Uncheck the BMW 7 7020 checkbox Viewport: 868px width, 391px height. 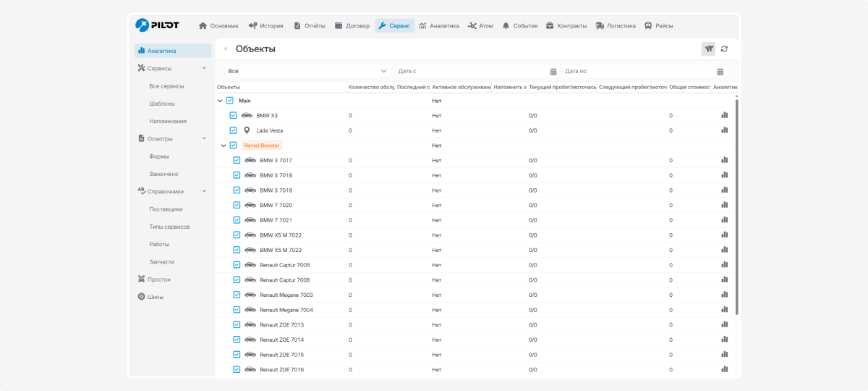click(237, 205)
